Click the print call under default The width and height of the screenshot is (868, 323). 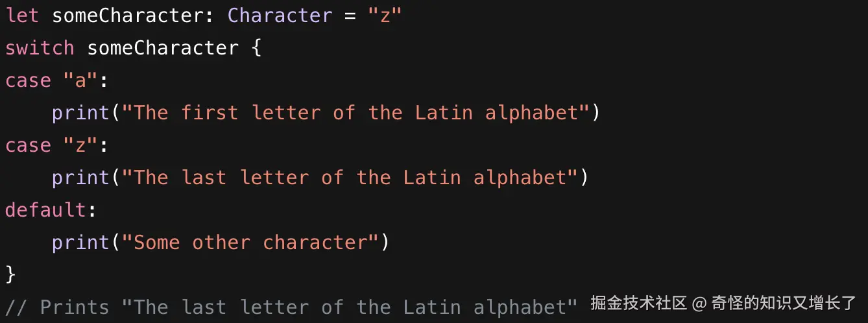[x=81, y=243]
